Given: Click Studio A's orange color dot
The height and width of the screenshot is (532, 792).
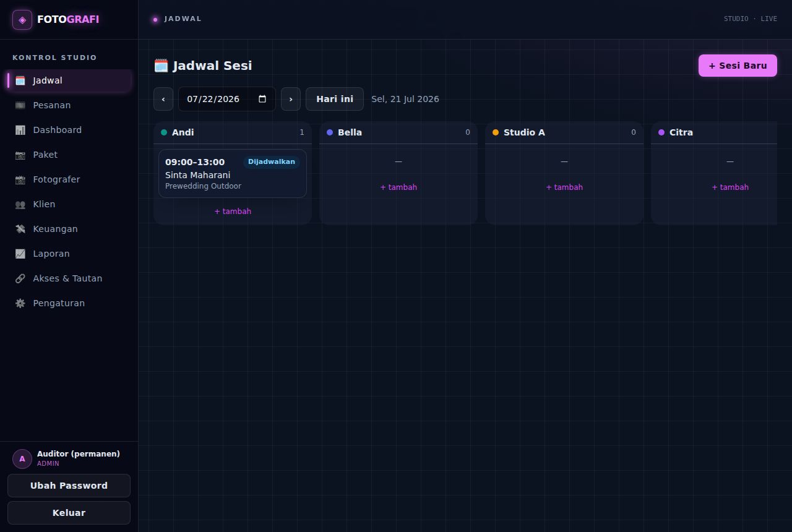Looking at the screenshot, I should (x=496, y=132).
